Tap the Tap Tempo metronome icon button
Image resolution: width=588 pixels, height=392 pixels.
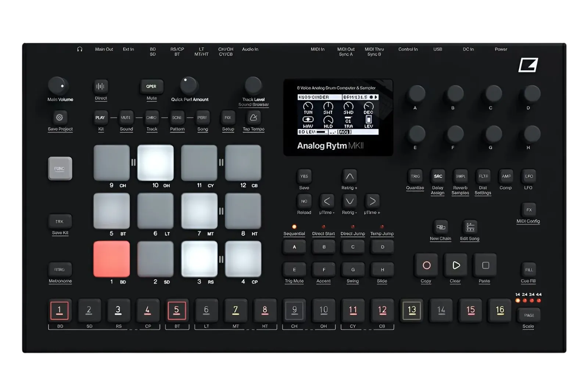[253, 118]
